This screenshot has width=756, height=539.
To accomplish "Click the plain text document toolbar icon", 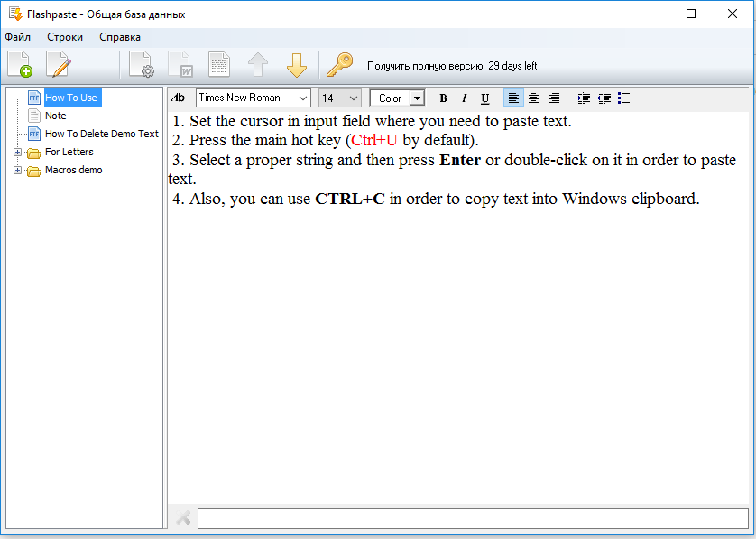I will (219, 64).
